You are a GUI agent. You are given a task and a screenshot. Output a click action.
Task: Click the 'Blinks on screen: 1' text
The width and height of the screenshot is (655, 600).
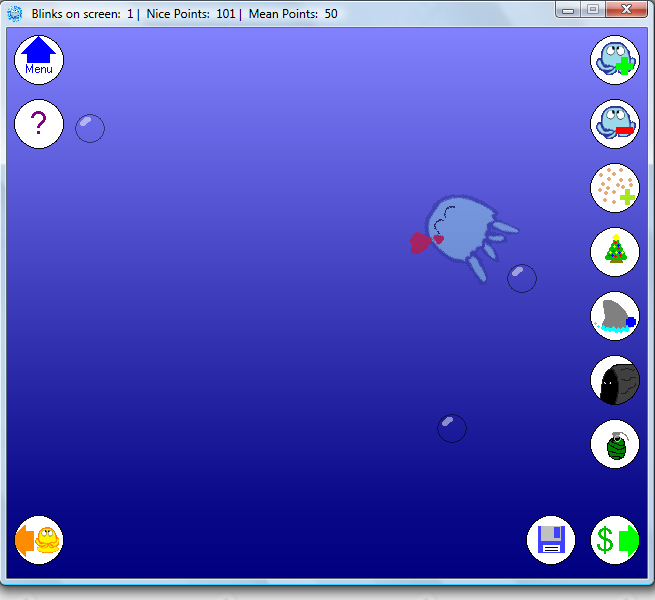[82, 14]
